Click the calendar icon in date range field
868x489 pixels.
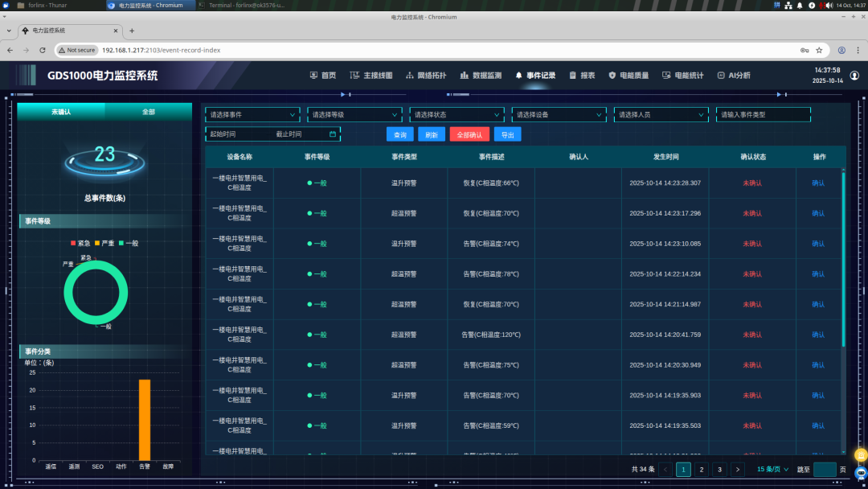coord(333,134)
